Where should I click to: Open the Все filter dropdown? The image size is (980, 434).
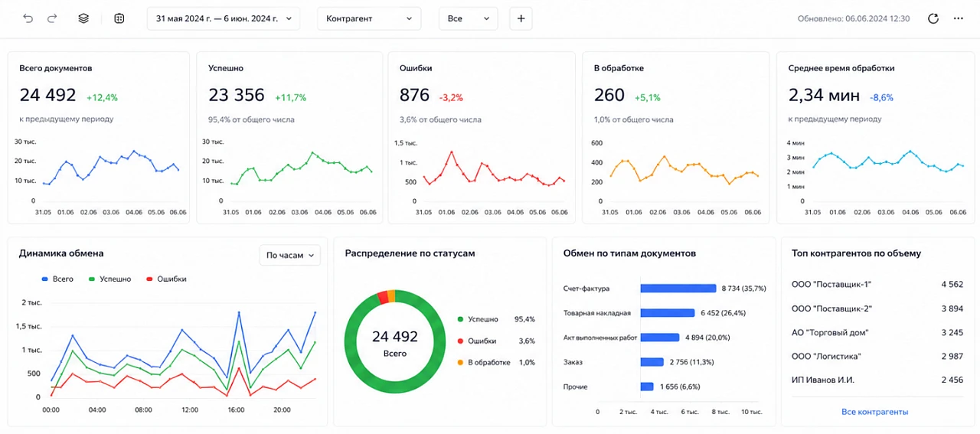469,18
